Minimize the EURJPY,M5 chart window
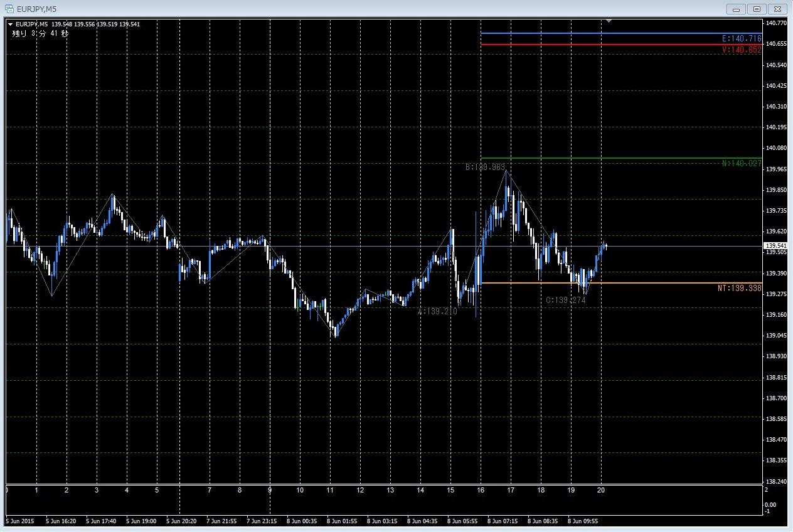 (x=736, y=9)
